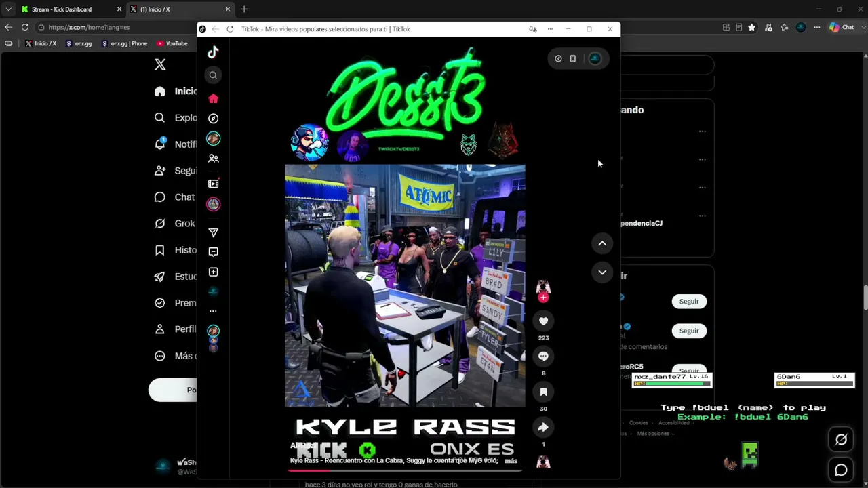The image size is (868, 488).
Task: Open comments on the TikTok video
Action: tap(543, 357)
